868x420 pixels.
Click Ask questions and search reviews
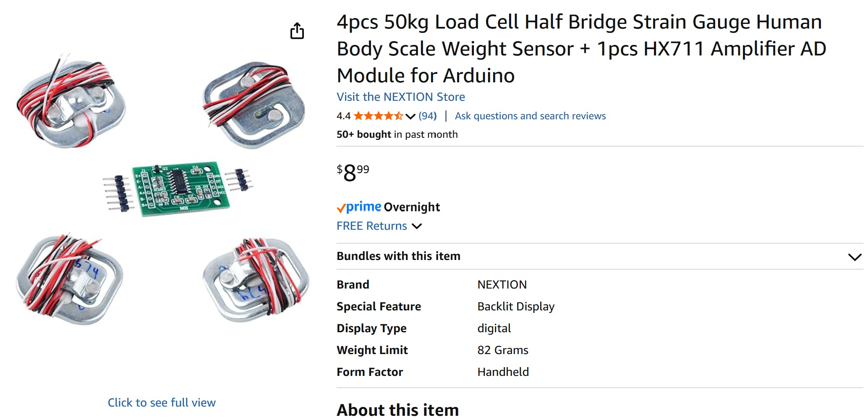530,116
